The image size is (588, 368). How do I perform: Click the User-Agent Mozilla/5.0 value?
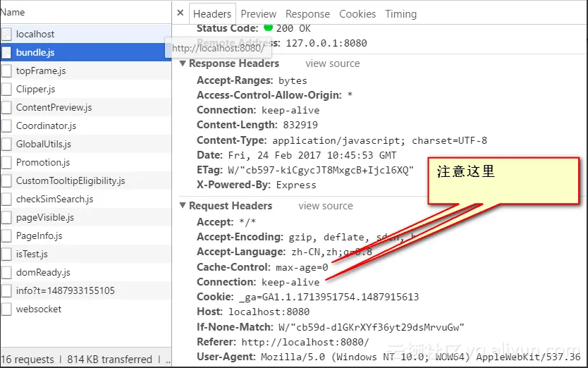(421, 357)
